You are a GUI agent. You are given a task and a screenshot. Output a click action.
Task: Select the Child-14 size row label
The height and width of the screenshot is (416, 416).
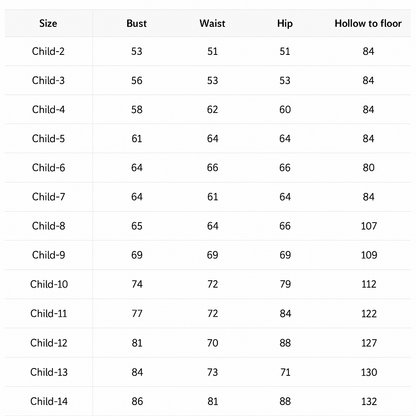(49, 401)
